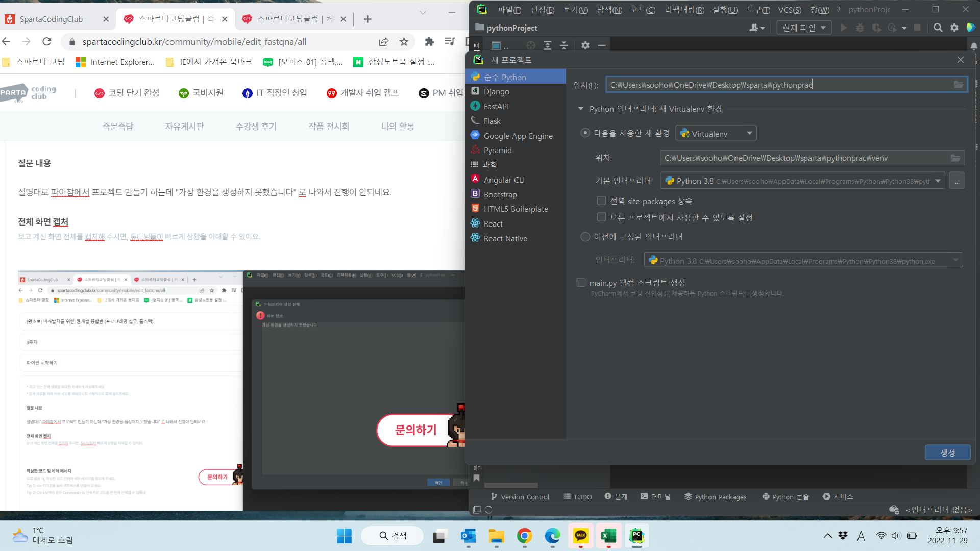Open Python Packages tool window
Viewport: 980px width, 551px height.
pyautogui.click(x=715, y=497)
